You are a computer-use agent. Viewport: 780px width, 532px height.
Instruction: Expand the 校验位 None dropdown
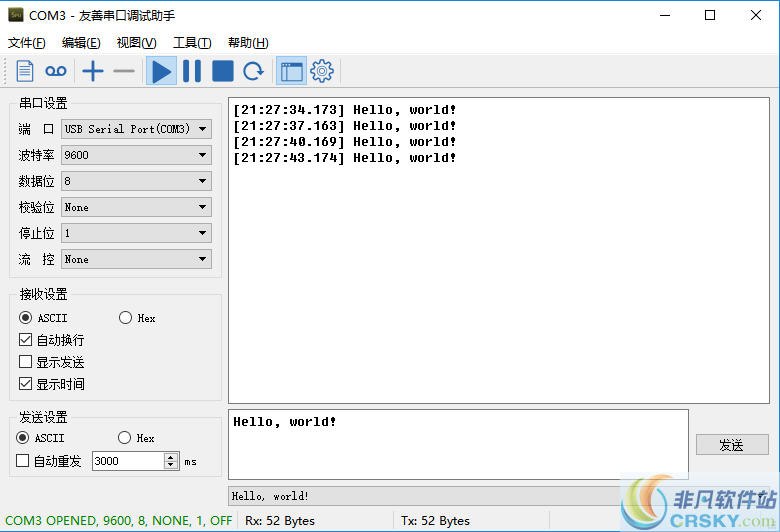pyautogui.click(x=136, y=207)
